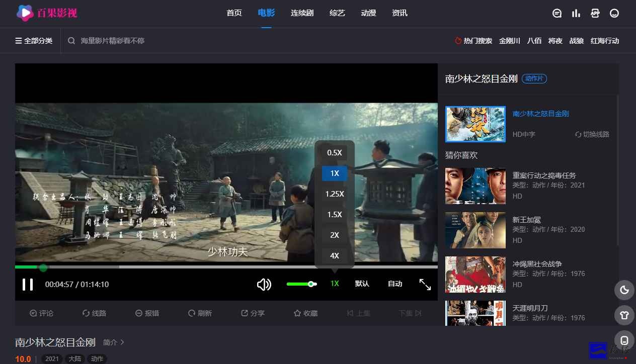
Task: Select 1.25X playback speed
Action: (x=335, y=194)
